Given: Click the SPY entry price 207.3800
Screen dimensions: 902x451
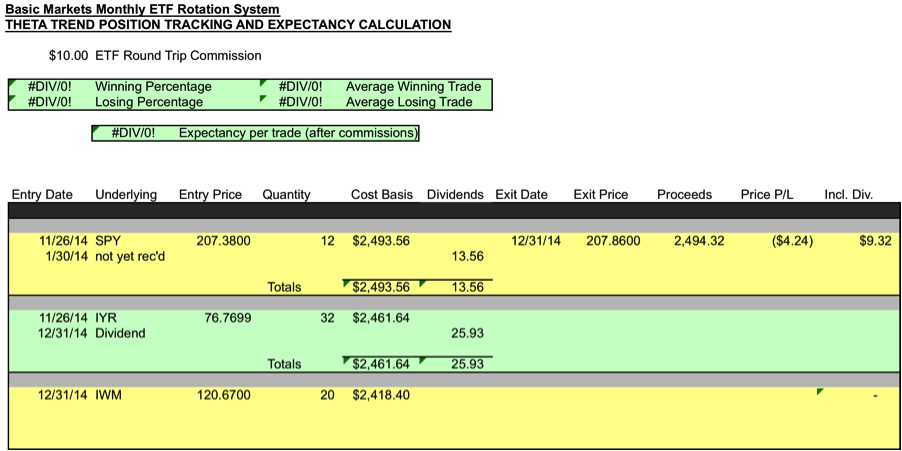Looking at the screenshot, I should pos(223,241).
